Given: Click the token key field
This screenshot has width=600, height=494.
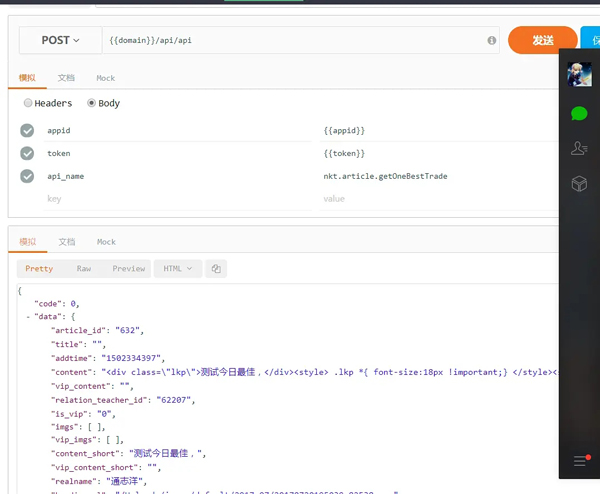Looking at the screenshot, I should click(178, 153).
